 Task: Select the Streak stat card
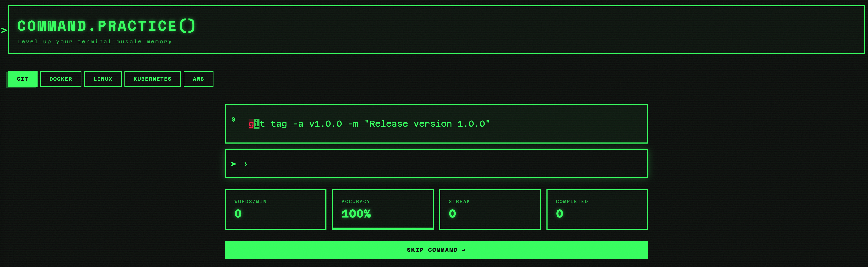tap(490, 209)
